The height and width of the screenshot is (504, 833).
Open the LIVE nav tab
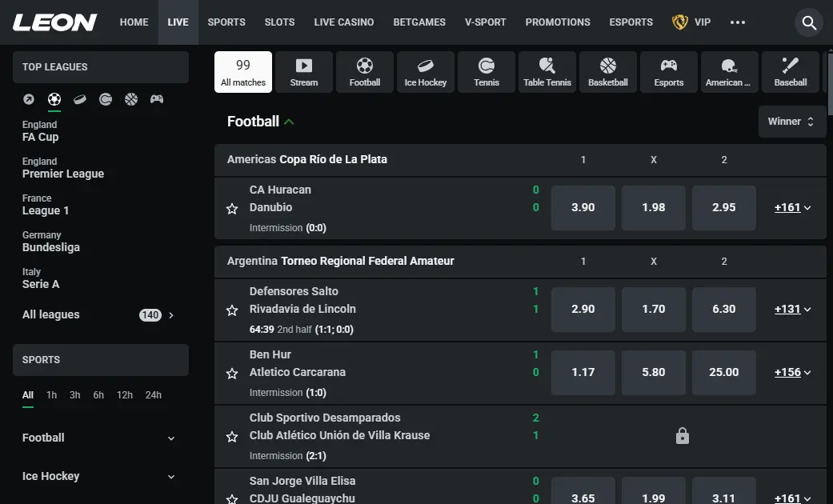point(178,22)
